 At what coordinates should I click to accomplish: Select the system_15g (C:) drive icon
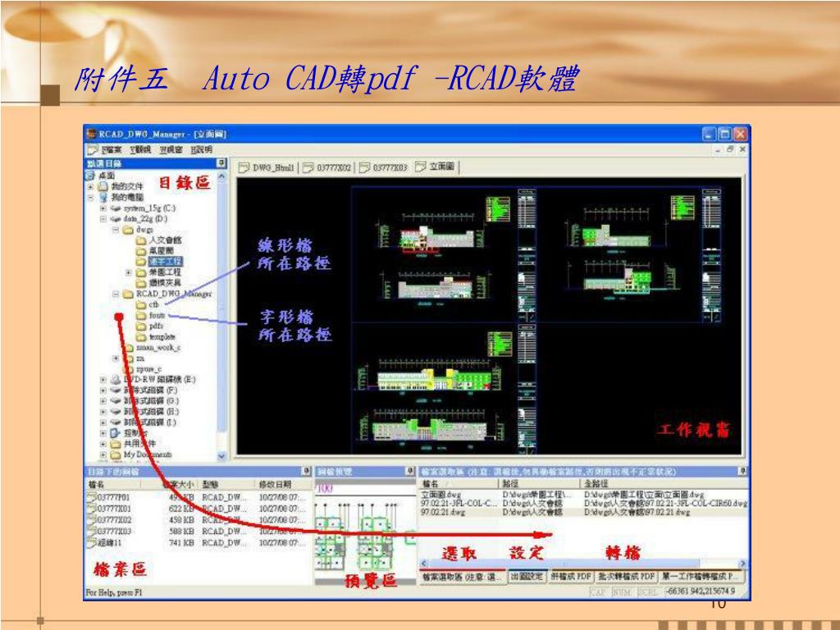(115, 208)
